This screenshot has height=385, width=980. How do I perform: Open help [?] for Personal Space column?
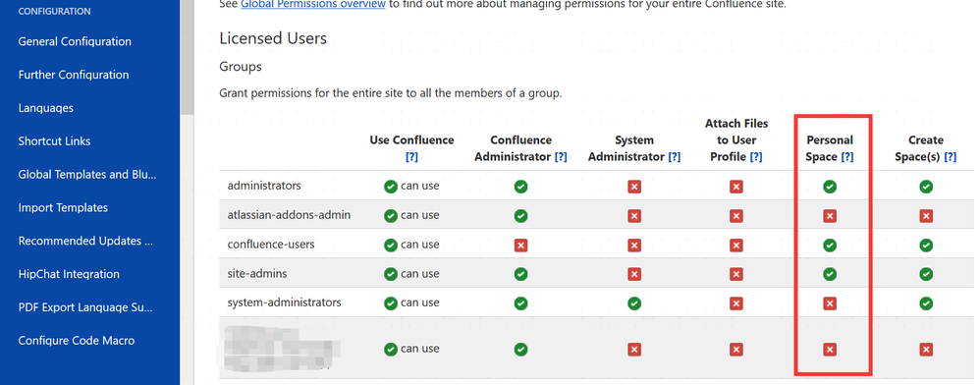pos(846,157)
